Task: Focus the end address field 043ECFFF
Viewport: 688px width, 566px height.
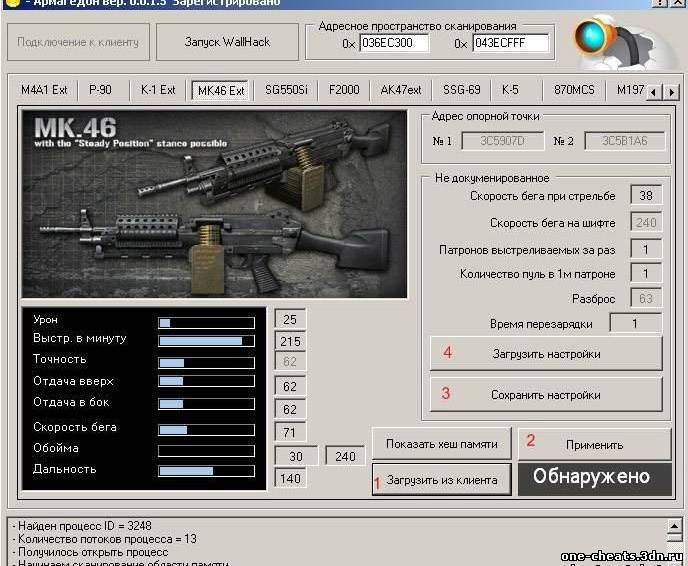Action: pyautogui.click(x=510, y=43)
